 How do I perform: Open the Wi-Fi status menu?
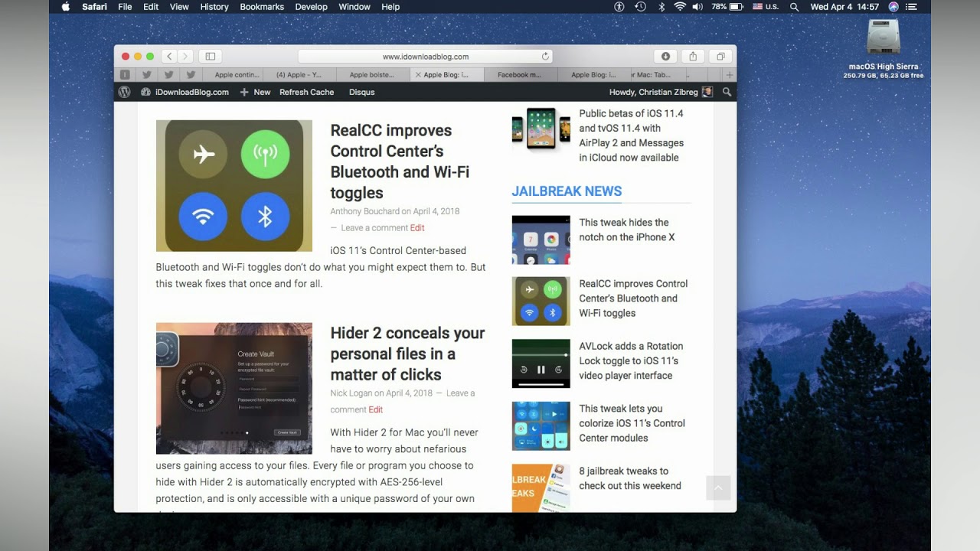[680, 7]
